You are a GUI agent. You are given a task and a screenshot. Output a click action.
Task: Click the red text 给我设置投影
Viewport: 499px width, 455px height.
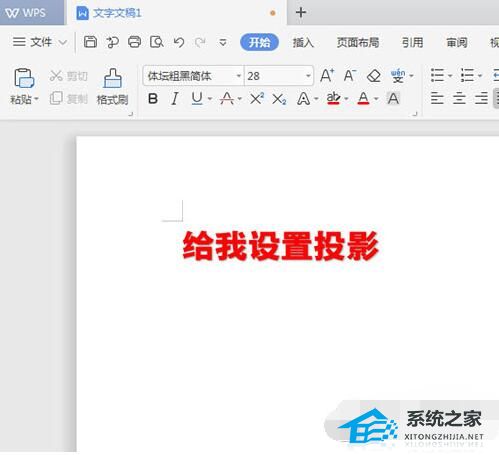click(x=281, y=246)
